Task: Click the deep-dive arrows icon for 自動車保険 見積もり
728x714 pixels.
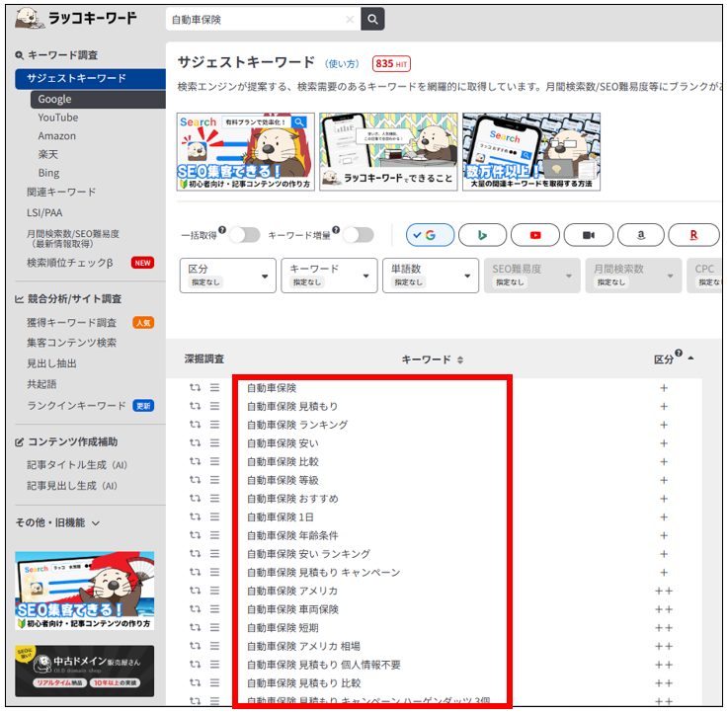Action: (195, 406)
